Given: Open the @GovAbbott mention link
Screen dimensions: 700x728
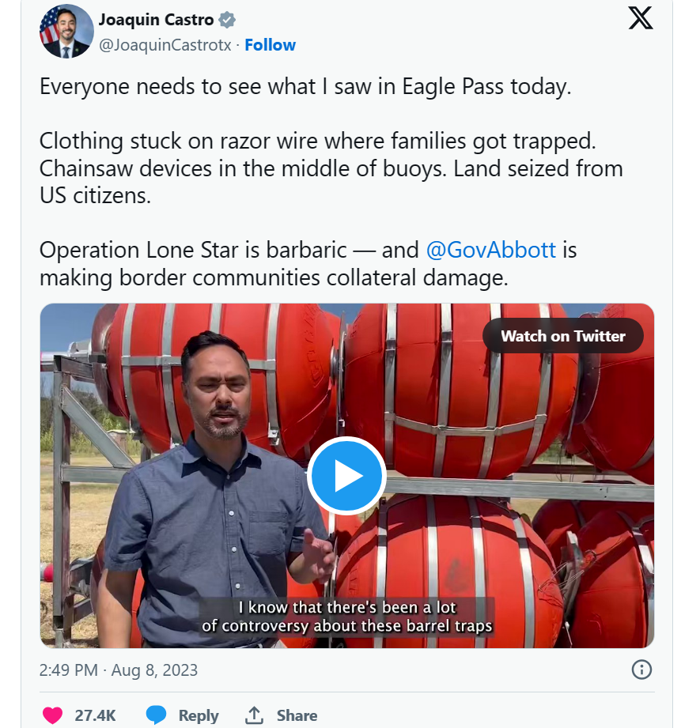Looking at the screenshot, I should point(491,250).
